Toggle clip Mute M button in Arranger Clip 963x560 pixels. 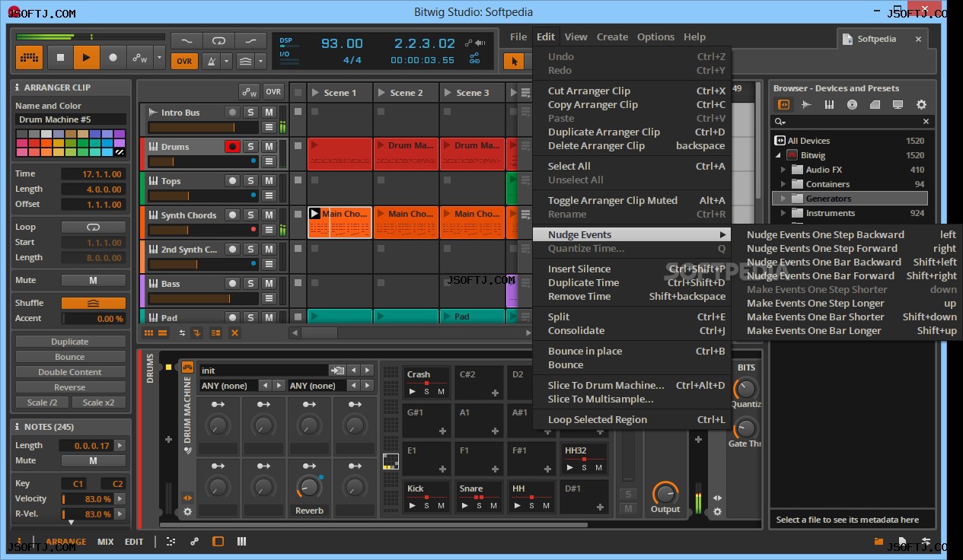tap(93, 280)
